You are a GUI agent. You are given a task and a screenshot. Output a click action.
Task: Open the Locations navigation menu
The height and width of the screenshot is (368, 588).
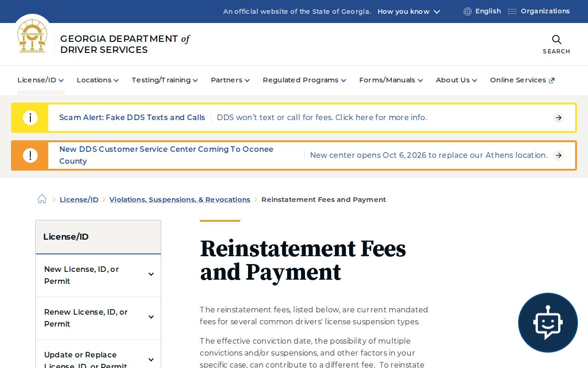tap(98, 80)
